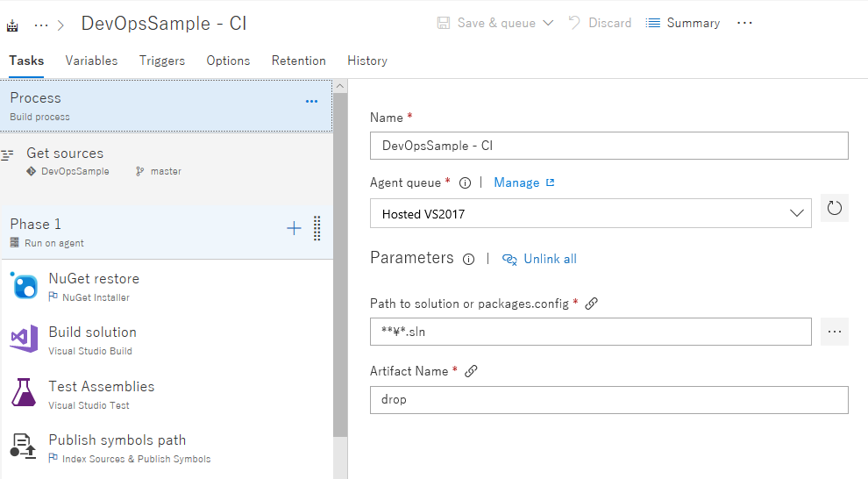Select the Process build process item

[166, 106]
